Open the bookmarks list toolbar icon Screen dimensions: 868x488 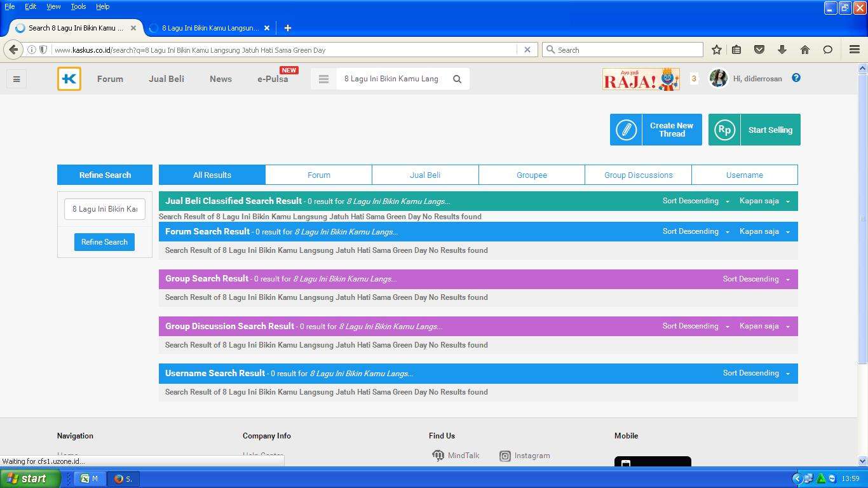point(736,50)
